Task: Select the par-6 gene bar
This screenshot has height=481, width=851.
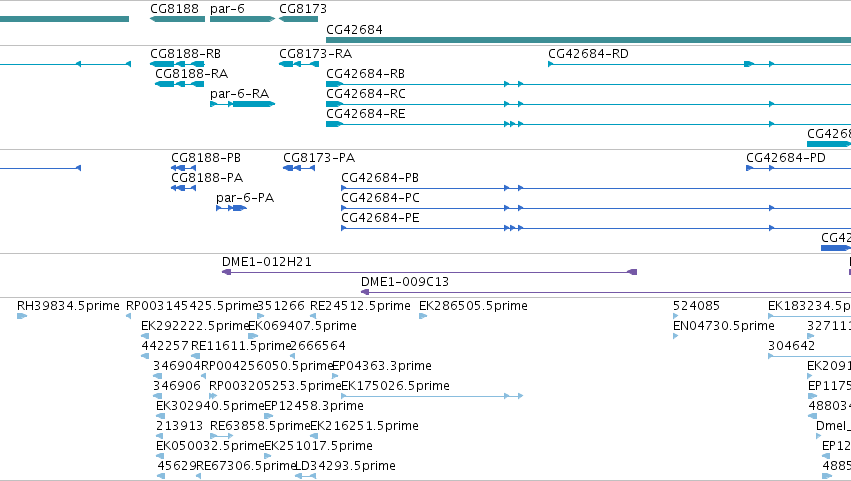Action: 243,19
